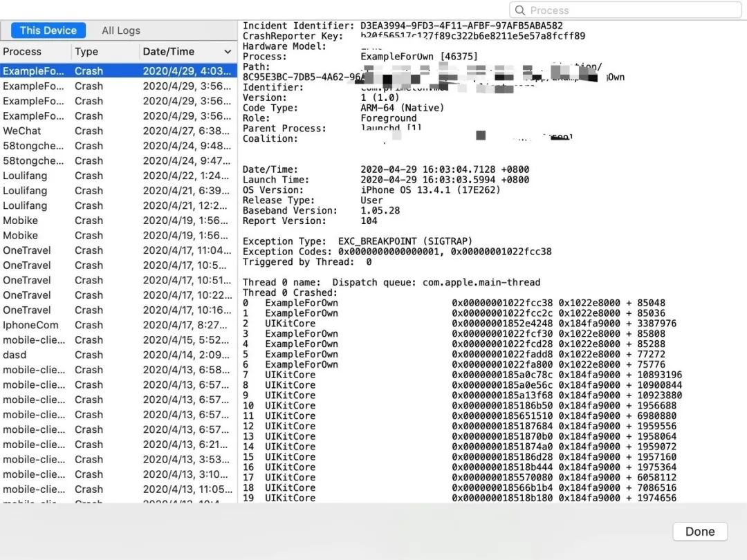Click the Exception Codes line
This screenshot has height=560, width=747.
(397, 252)
